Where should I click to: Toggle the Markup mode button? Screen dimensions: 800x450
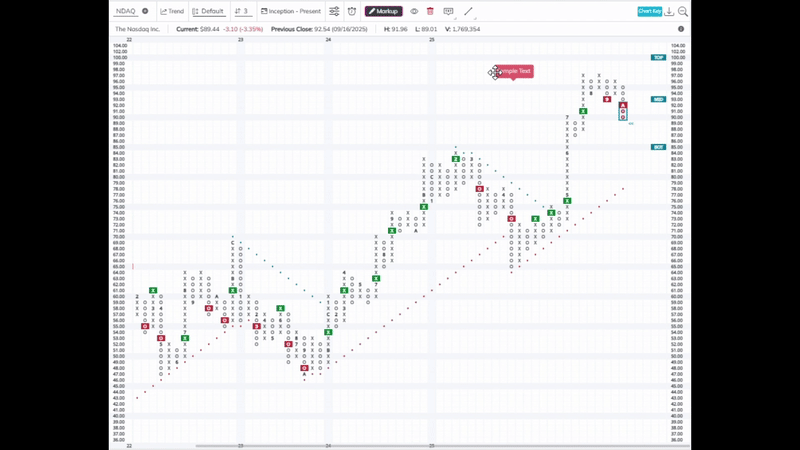pos(384,11)
